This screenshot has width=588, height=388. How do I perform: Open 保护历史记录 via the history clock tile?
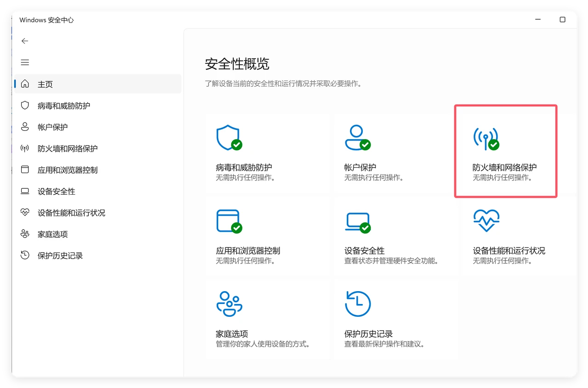click(x=358, y=303)
